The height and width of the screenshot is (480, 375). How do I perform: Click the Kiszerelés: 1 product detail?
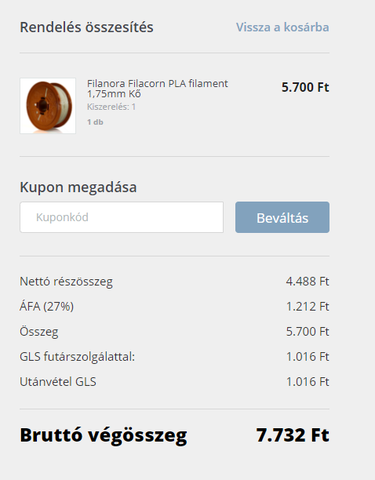(111, 107)
